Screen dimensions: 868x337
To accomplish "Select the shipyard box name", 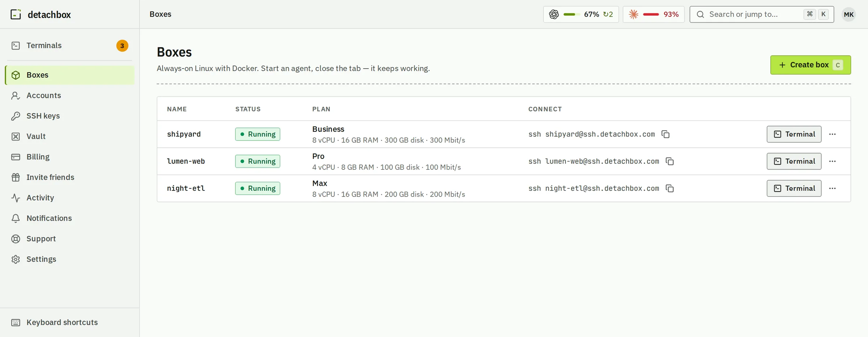I will coord(184,134).
